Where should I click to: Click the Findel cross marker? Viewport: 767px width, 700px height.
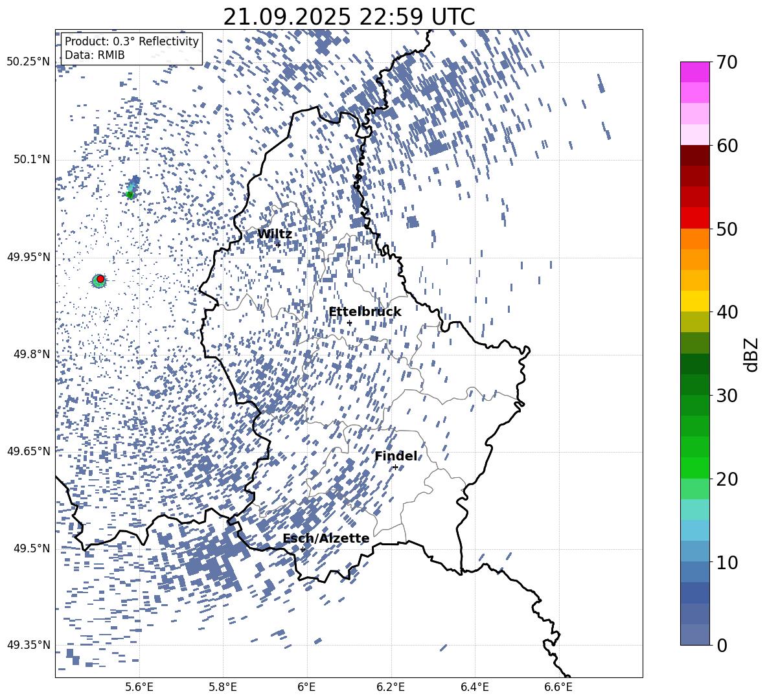point(395,468)
